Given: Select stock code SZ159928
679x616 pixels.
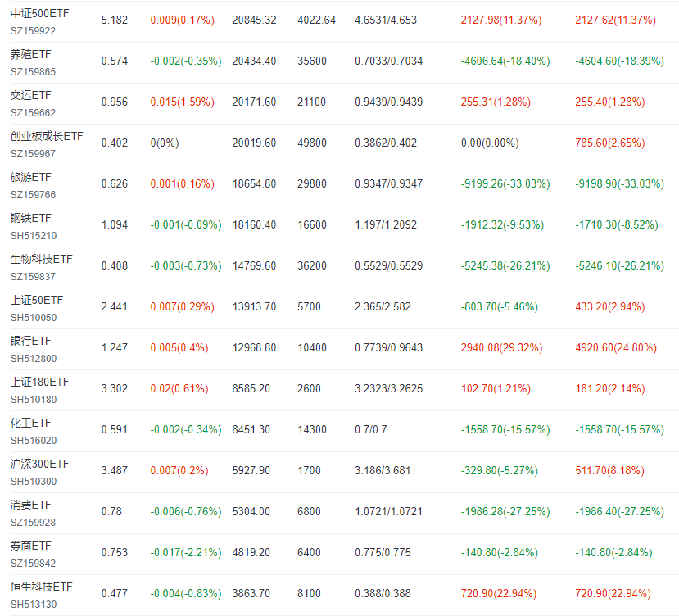Looking at the screenshot, I should [33, 523].
